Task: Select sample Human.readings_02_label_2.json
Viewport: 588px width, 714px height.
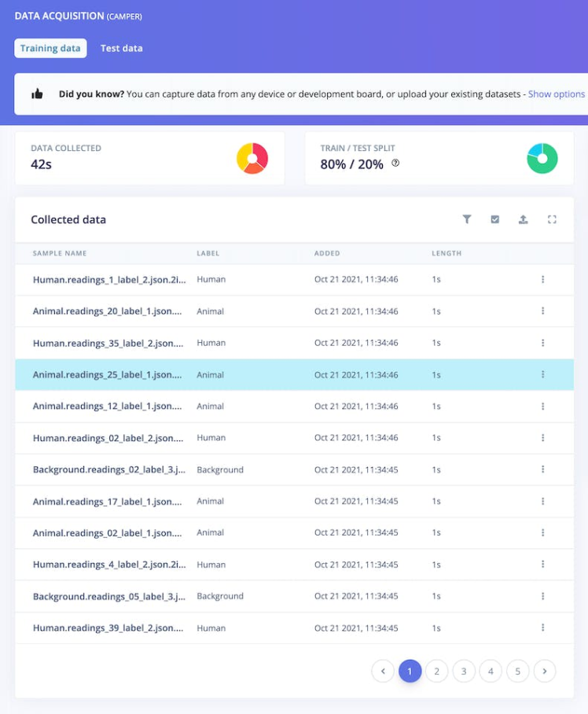Action: (x=108, y=438)
